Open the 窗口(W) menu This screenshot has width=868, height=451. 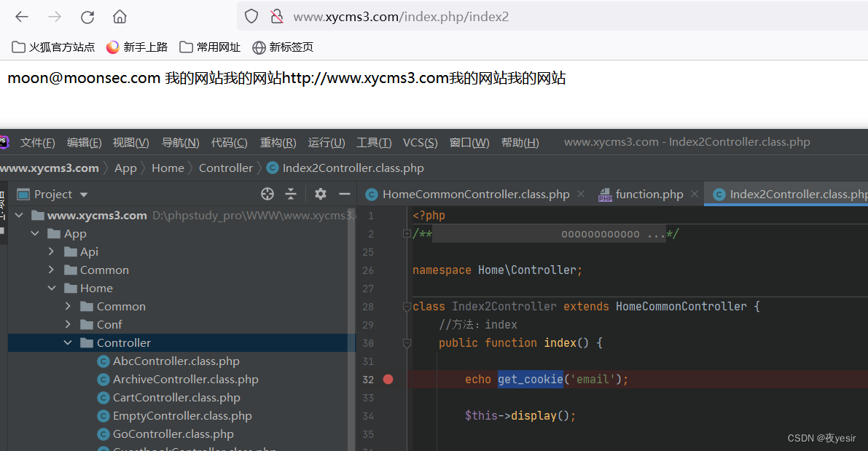469,143
